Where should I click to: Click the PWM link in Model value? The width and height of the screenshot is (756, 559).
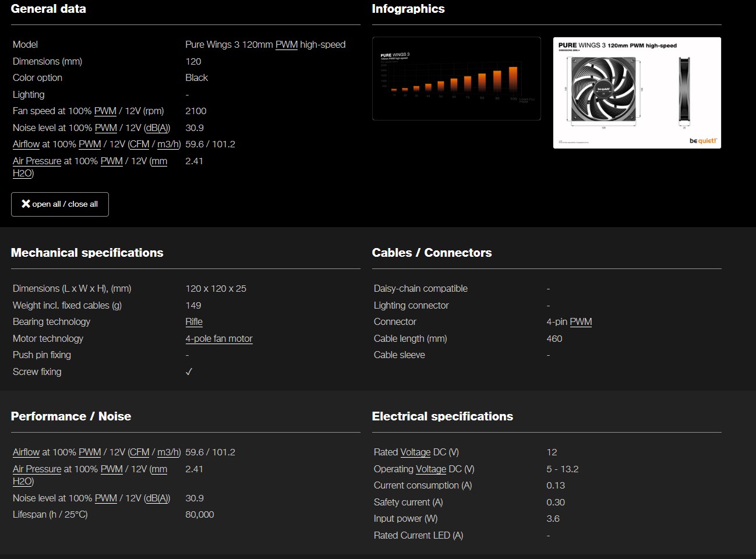[287, 45]
